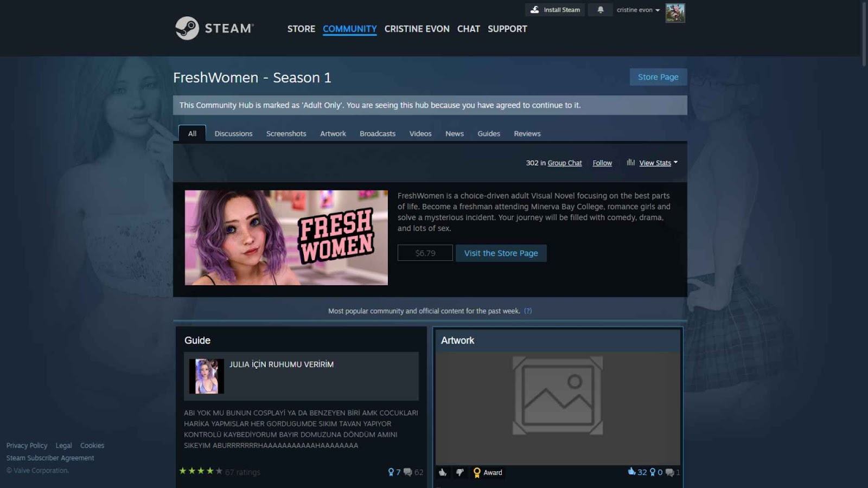Screen dimensions: 868x488
Task: Click the bar chart icon beside View Stats
Action: pos(631,162)
